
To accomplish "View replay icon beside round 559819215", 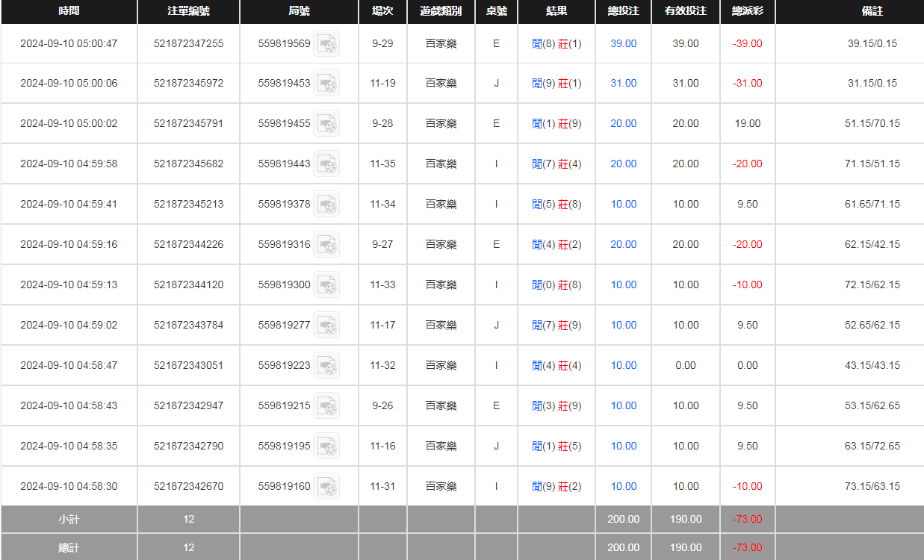I will click(x=326, y=406).
